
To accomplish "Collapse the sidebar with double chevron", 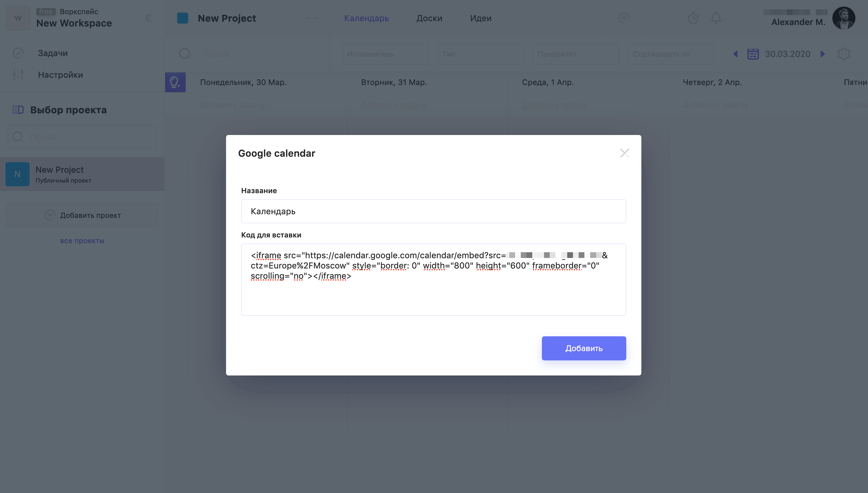I will pos(149,18).
